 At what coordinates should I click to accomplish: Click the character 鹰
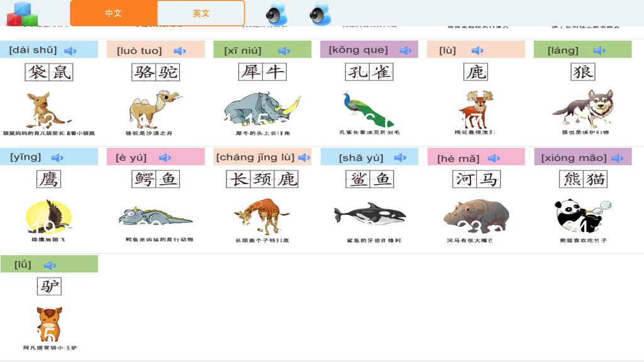point(49,179)
